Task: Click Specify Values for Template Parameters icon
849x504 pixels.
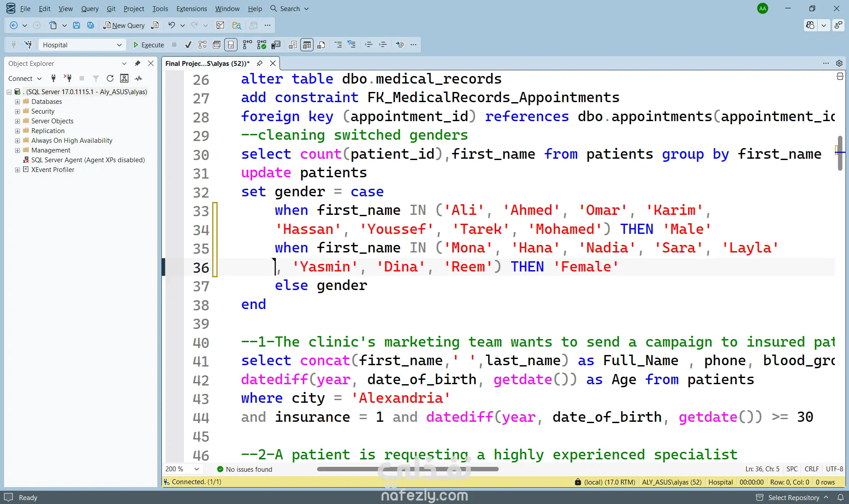Action: tap(400, 45)
